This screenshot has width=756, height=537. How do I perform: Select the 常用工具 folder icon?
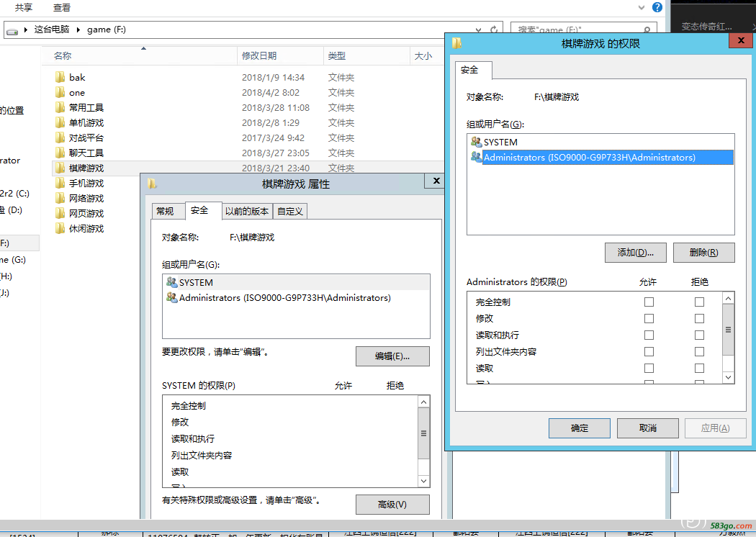60,107
